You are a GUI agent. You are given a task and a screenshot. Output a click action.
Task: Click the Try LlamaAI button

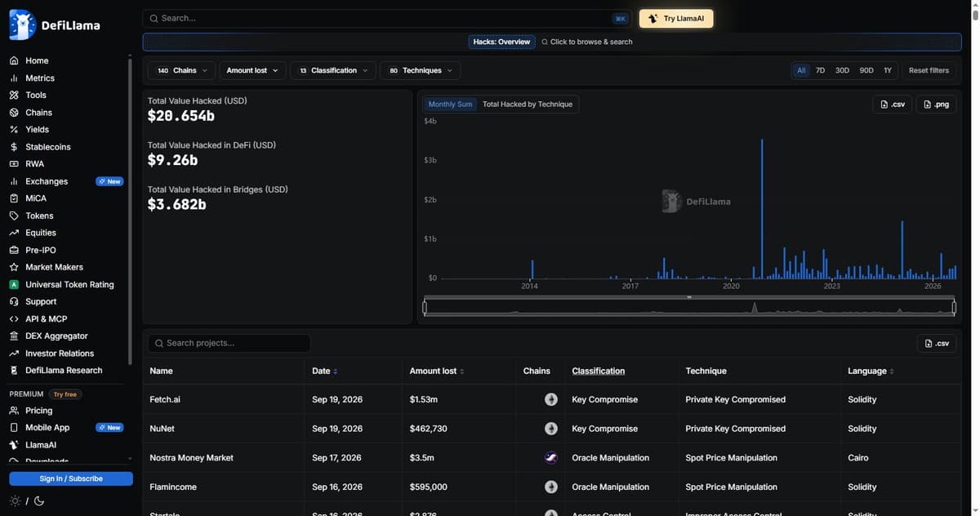676,19
